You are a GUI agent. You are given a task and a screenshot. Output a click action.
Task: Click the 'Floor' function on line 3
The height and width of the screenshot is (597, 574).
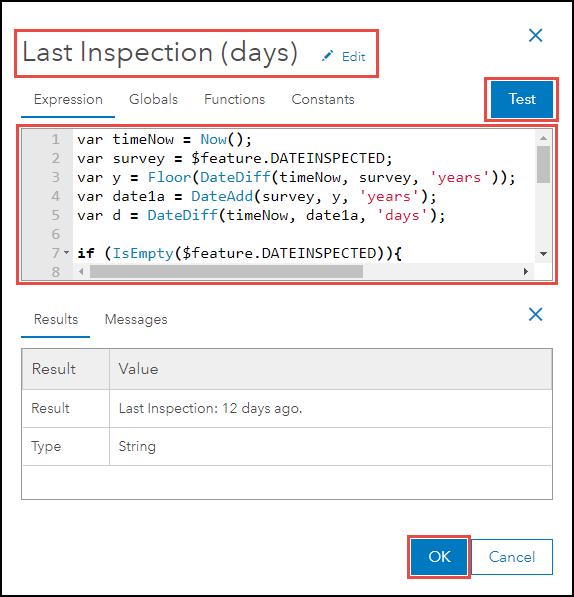tap(169, 177)
